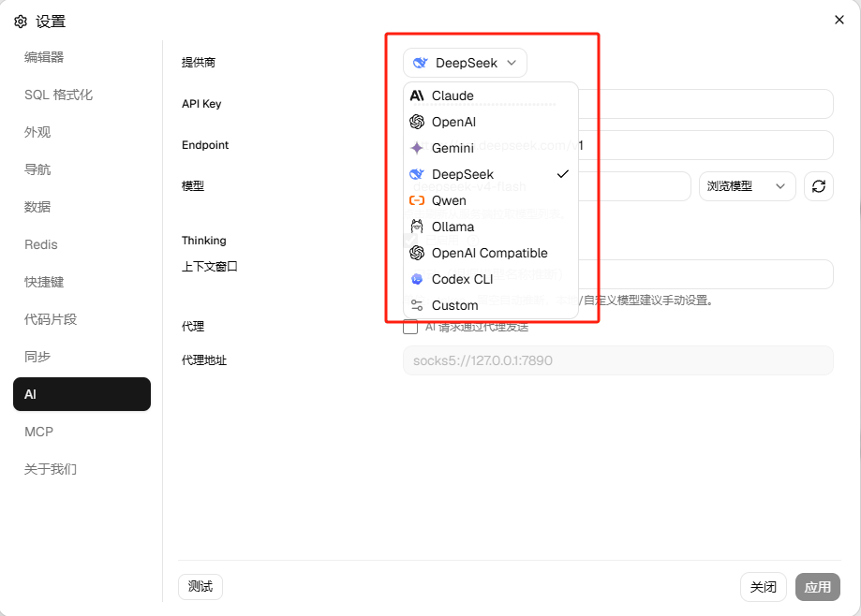Screen dimensions: 861x616
Task: Open the 浏览模型 dropdown
Action: tap(747, 186)
